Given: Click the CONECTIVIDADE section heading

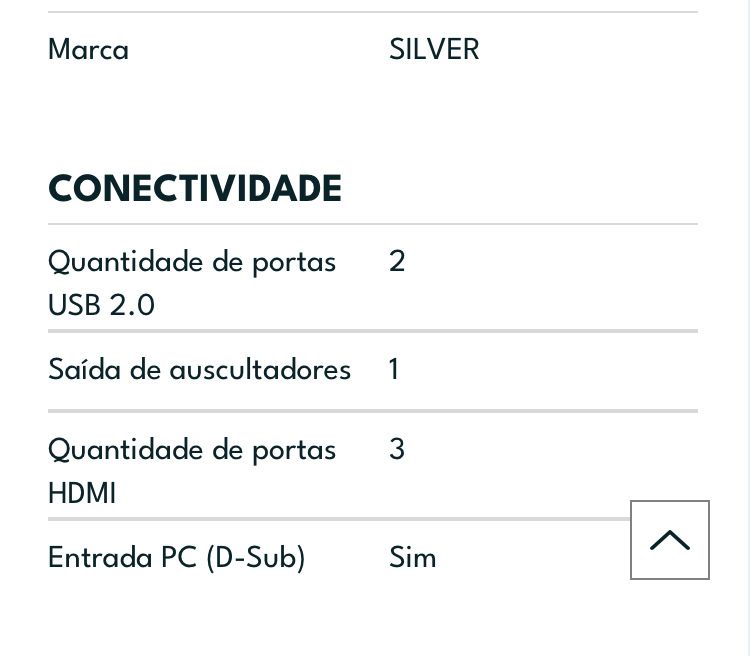Looking at the screenshot, I should click(195, 188).
